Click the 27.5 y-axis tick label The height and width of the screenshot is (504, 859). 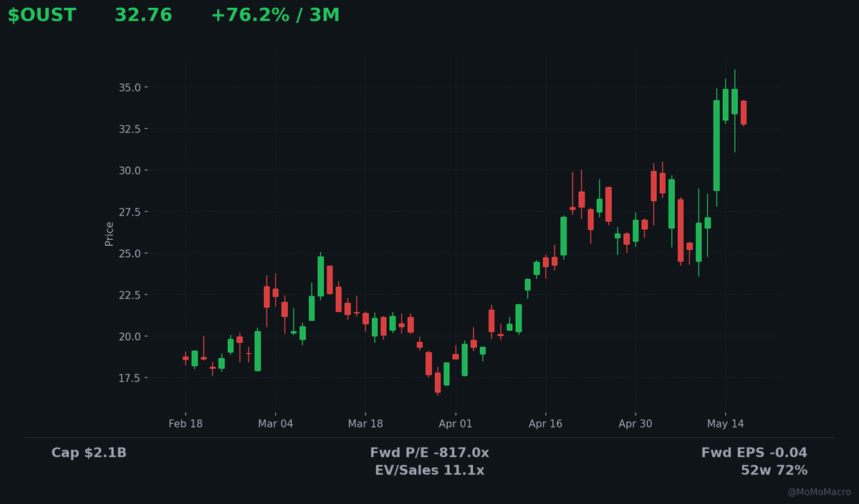tap(130, 213)
